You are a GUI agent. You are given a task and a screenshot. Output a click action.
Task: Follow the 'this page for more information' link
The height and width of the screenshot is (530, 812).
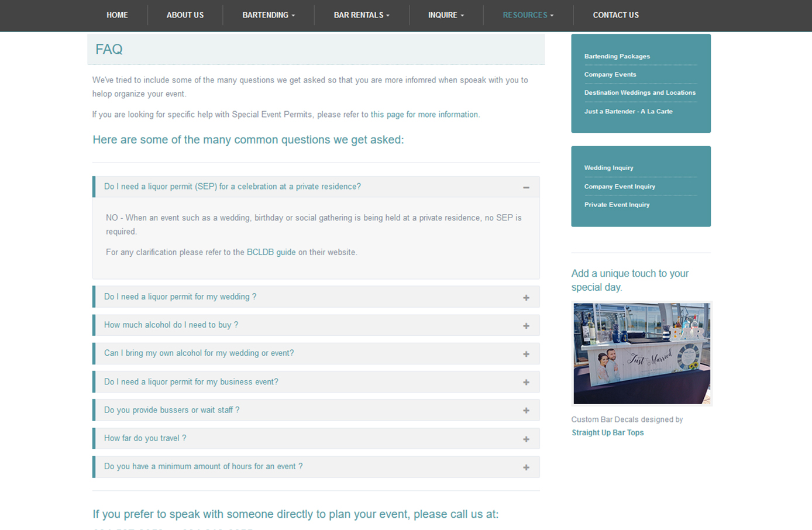tap(424, 115)
